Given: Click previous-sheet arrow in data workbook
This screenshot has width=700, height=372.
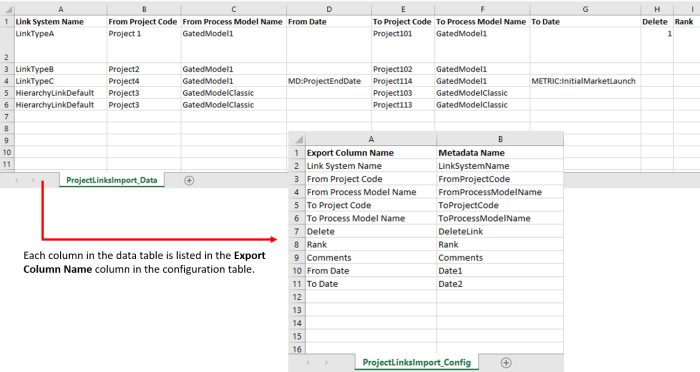Looking at the screenshot, I should pos(17,180).
